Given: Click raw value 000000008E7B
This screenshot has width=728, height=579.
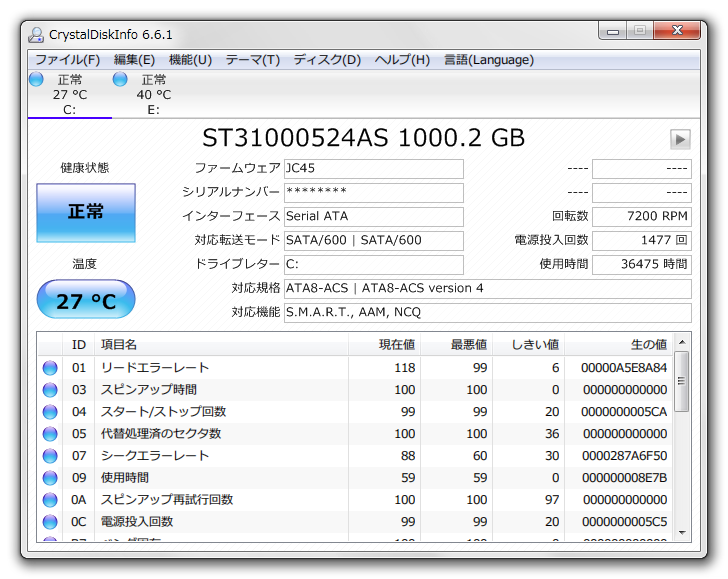Looking at the screenshot, I should point(624,478).
